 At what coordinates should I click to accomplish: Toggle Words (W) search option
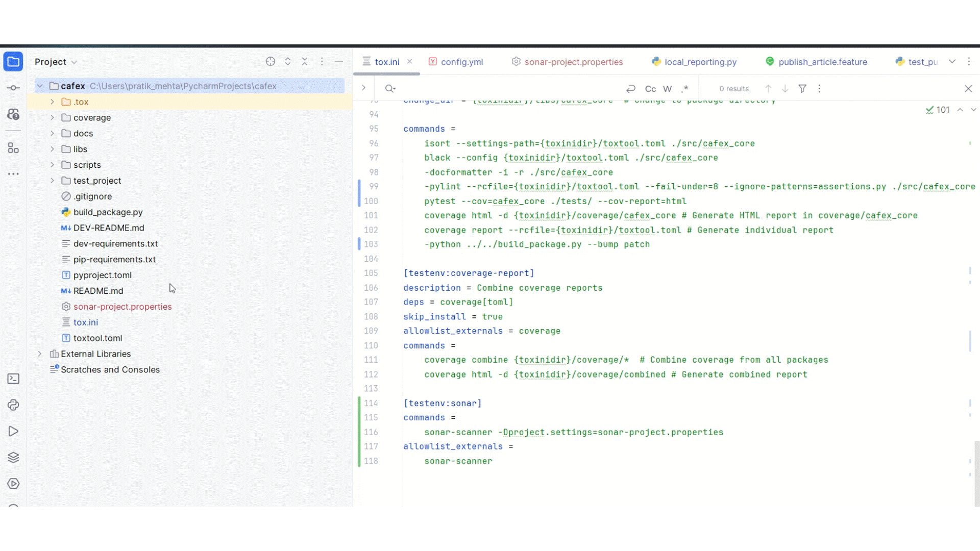(x=667, y=89)
